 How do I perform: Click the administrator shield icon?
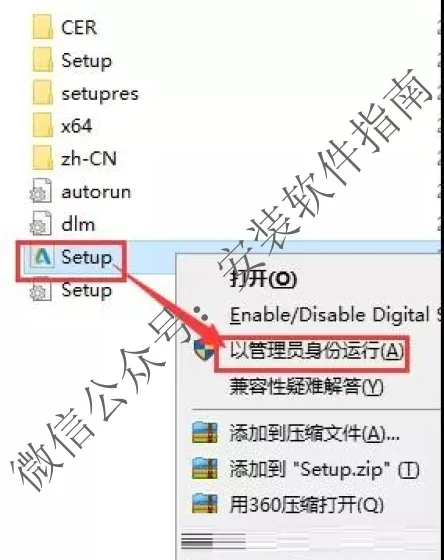coord(204,350)
